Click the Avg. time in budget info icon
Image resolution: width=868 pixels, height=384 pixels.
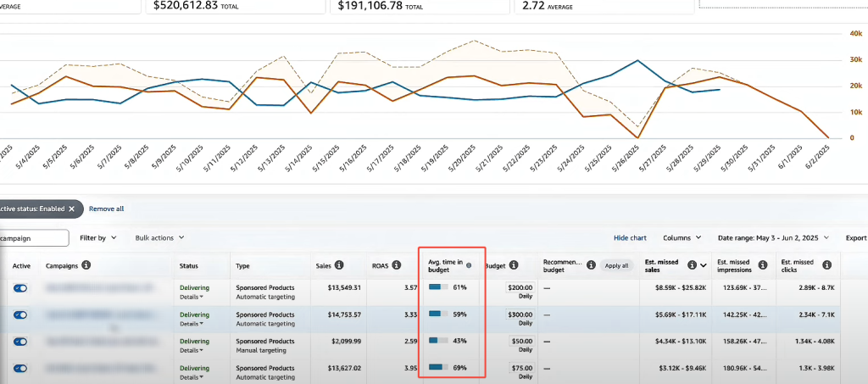point(469,264)
